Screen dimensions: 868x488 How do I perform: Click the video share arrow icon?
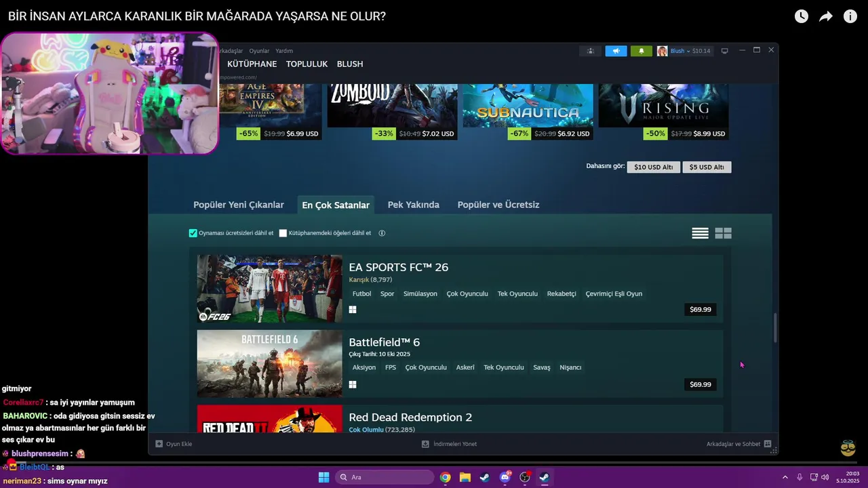pyautogui.click(x=825, y=16)
